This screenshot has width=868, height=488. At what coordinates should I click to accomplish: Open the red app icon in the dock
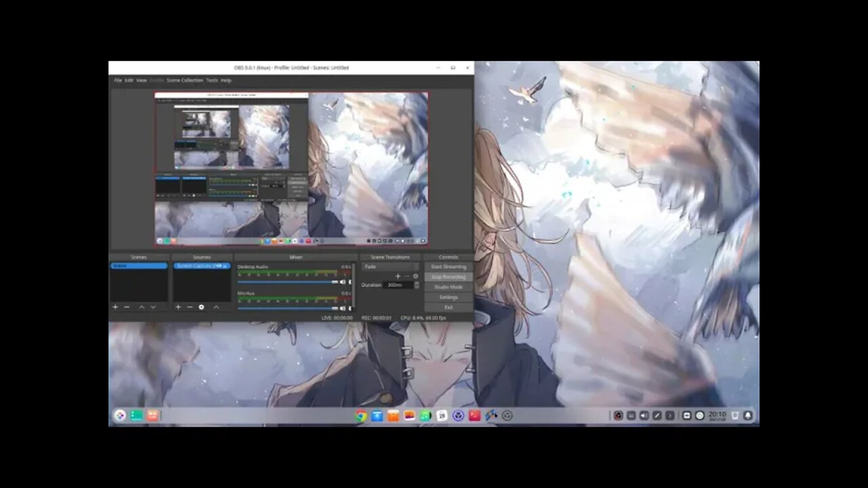(x=475, y=415)
